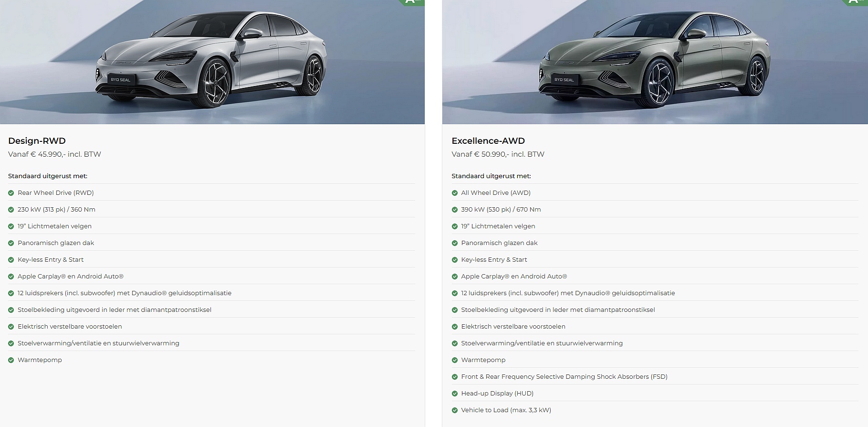The height and width of the screenshot is (427, 868).
Task: Click Design-RWD Standaard uitgerust met label
Action: tap(48, 176)
